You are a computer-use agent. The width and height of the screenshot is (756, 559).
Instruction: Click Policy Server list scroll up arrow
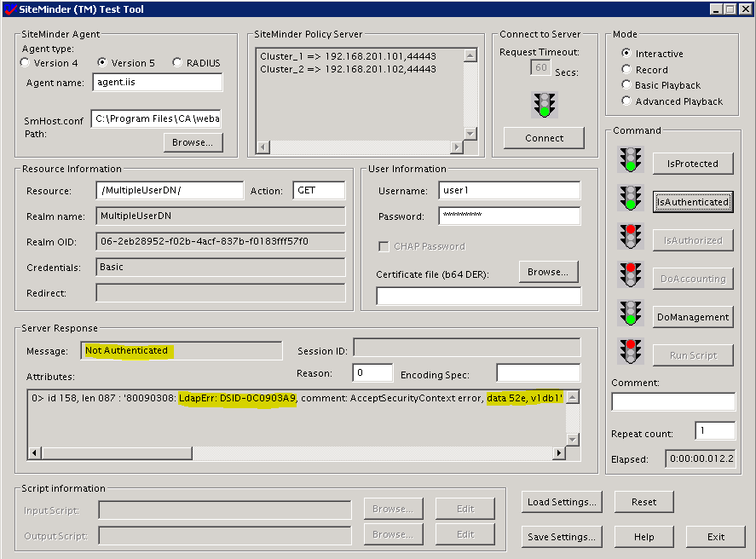pyautogui.click(x=470, y=55)
